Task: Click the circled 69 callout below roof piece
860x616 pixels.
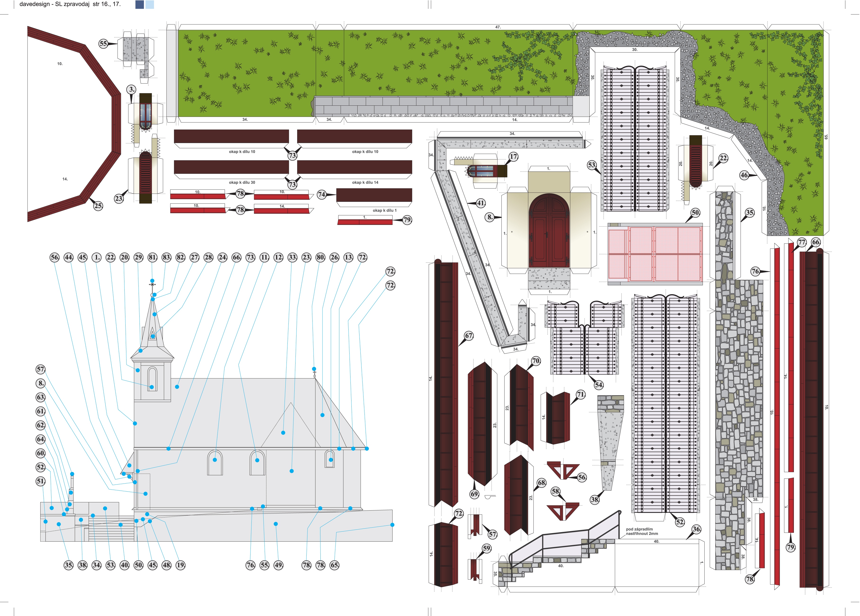Action: [x=474, y=494]
